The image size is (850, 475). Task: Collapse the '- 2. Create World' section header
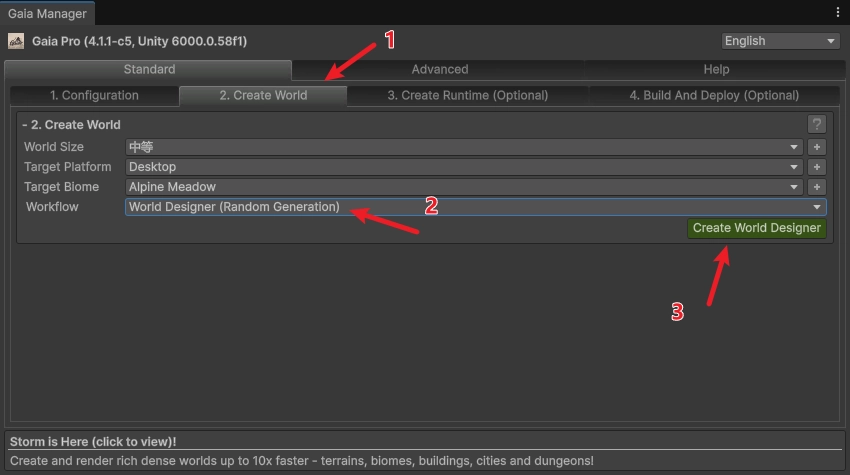[72, 125]
